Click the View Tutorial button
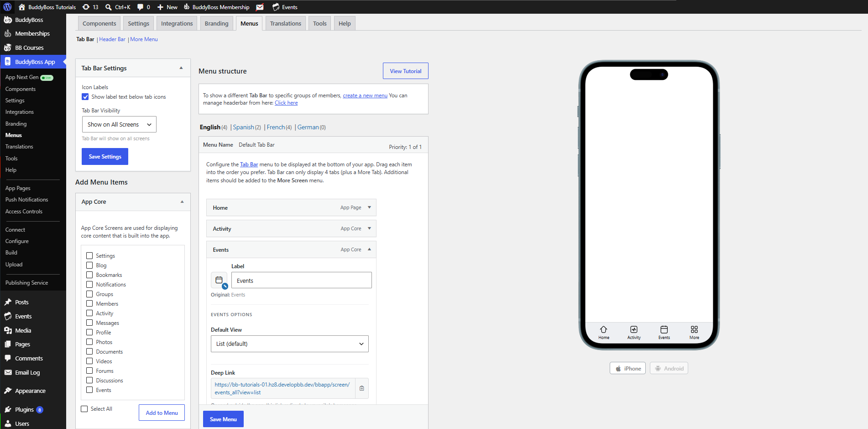The image size is (868, 429). [406, 71]
